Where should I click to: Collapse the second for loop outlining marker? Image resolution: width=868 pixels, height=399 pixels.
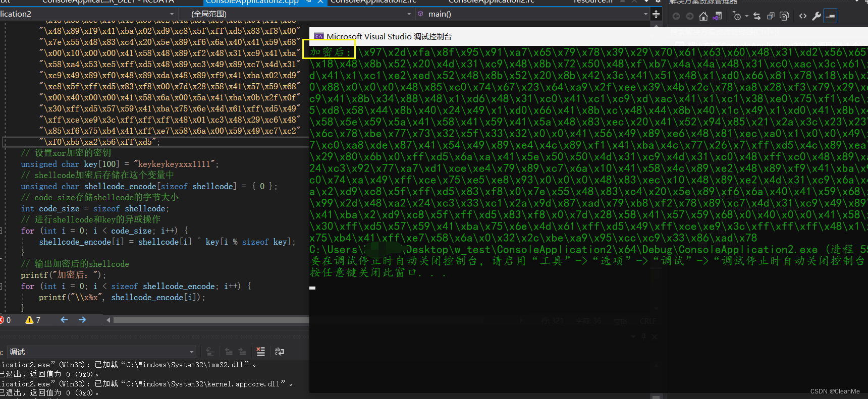click(2, 286)
